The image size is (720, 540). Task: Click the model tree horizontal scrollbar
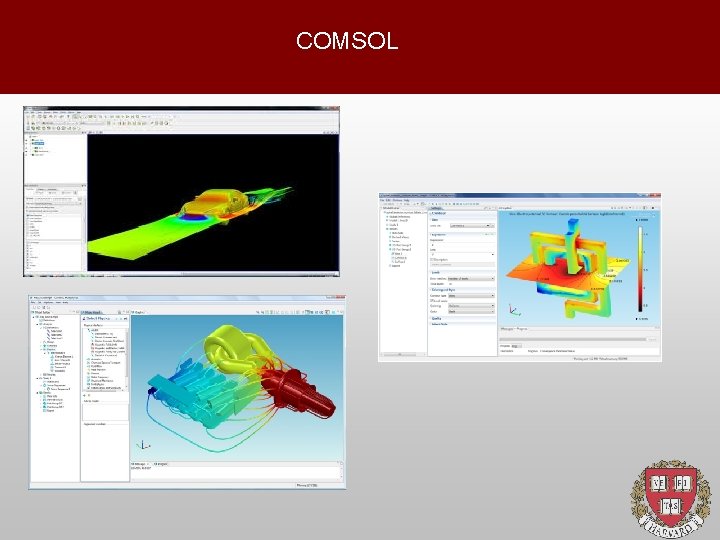point(403,354)
